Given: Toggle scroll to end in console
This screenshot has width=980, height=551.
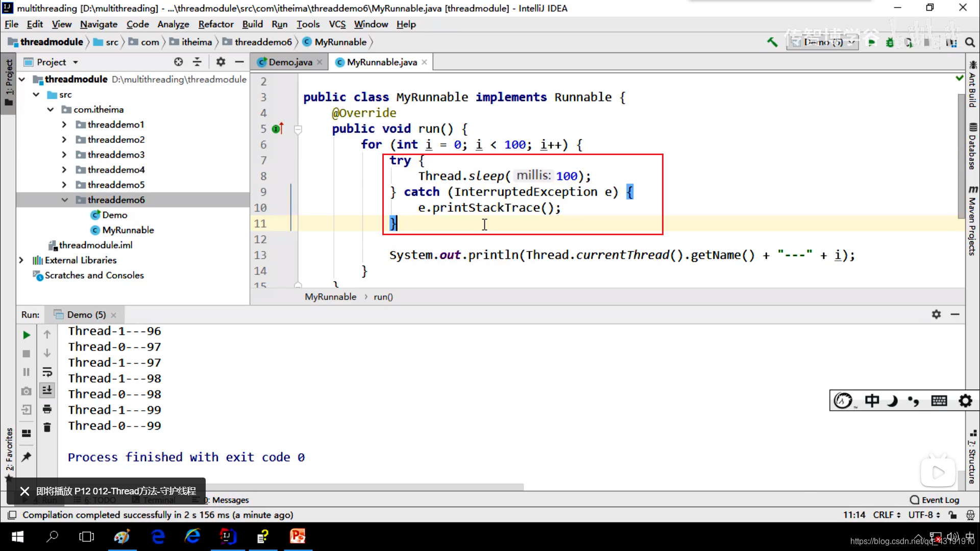Looking at the screenshot, I should click(x=47, y=390).
